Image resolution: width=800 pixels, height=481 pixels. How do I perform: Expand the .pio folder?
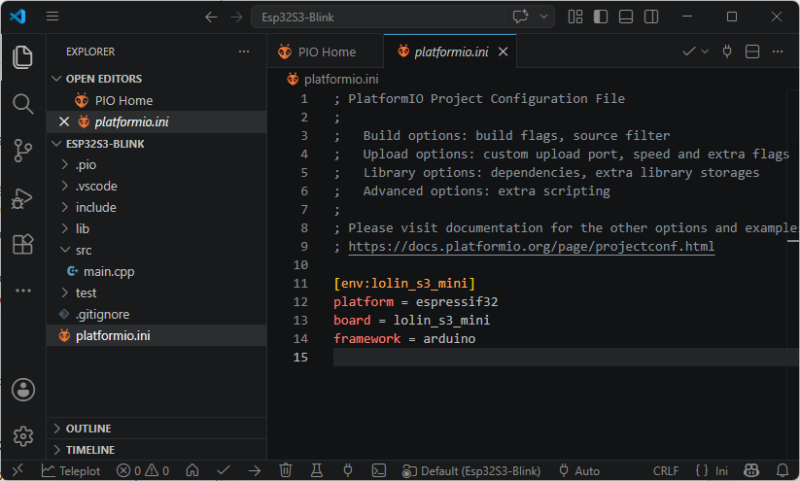coord(156,165)
